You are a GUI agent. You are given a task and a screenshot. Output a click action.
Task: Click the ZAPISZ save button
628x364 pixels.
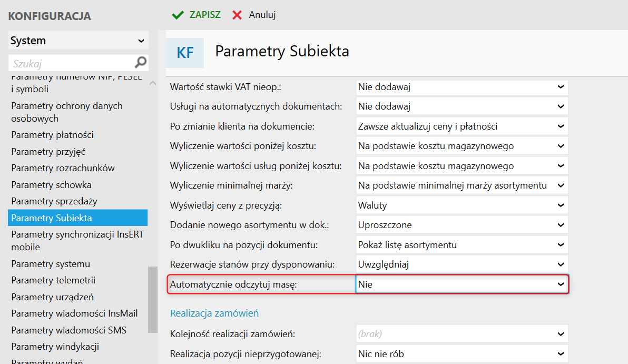(204, 15)
